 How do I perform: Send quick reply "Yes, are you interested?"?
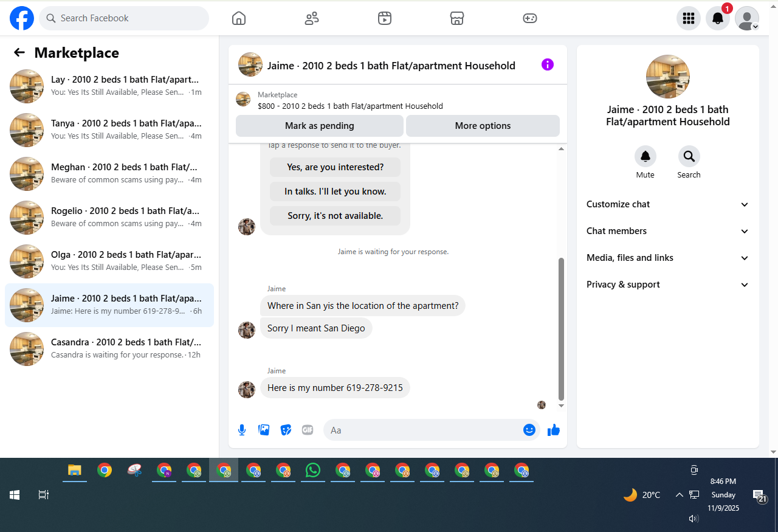click(336, 167)
